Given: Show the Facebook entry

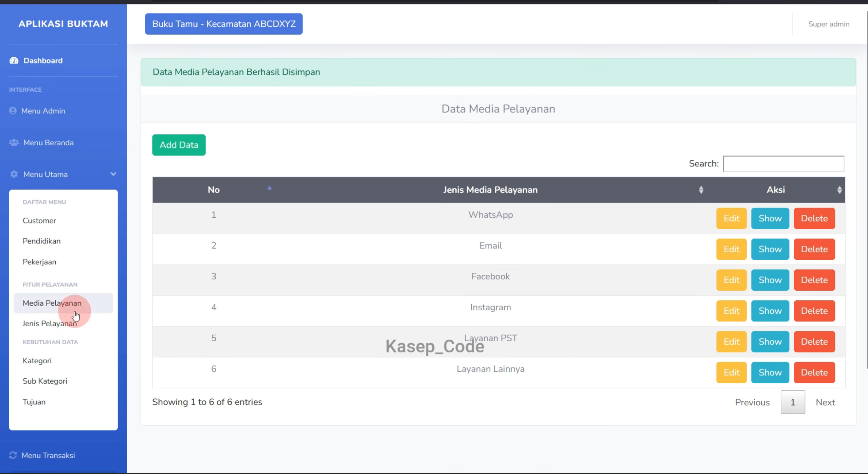Looking at the screenshot, I should click(x=770, y=280).
